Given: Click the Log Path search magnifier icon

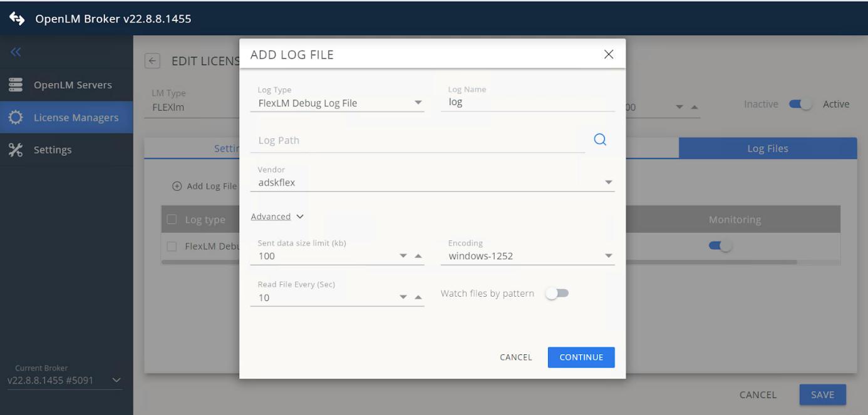Looking at the screenshot, I should 600,140.
